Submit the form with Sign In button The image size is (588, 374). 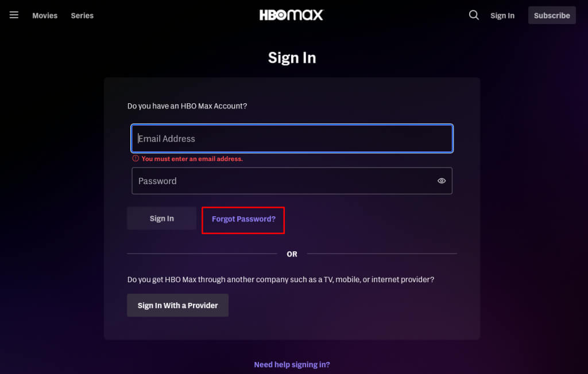click(161, 219)
